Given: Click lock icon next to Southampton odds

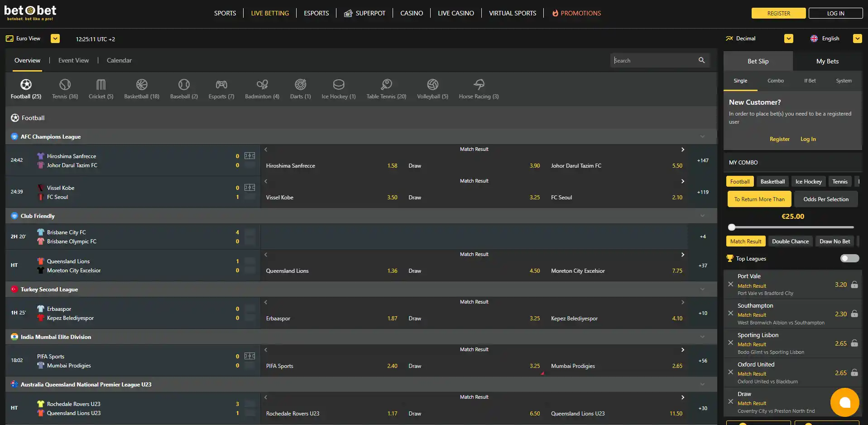Looking at the screenshot, I should [854, 314].
